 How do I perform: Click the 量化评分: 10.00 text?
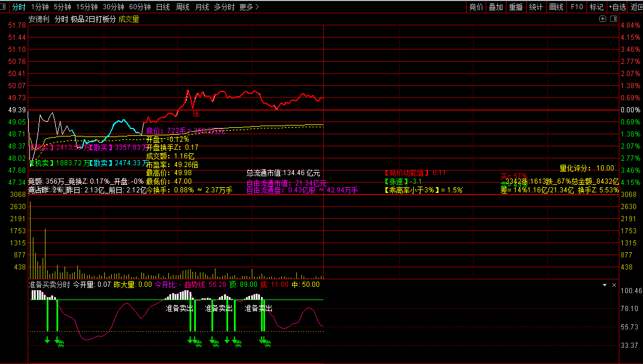[x=587, y=168]
